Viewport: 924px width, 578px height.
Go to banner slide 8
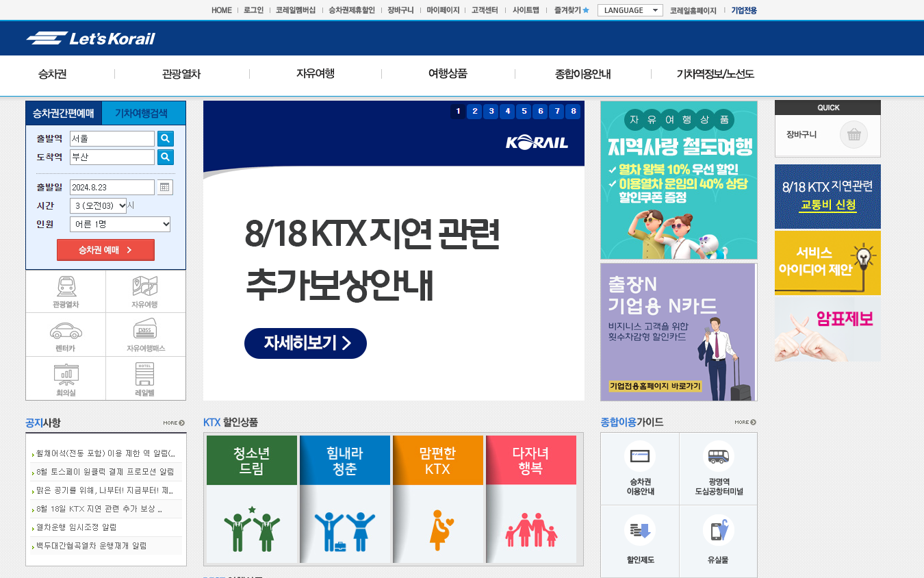pyautogui.click(x=574, y=111)
